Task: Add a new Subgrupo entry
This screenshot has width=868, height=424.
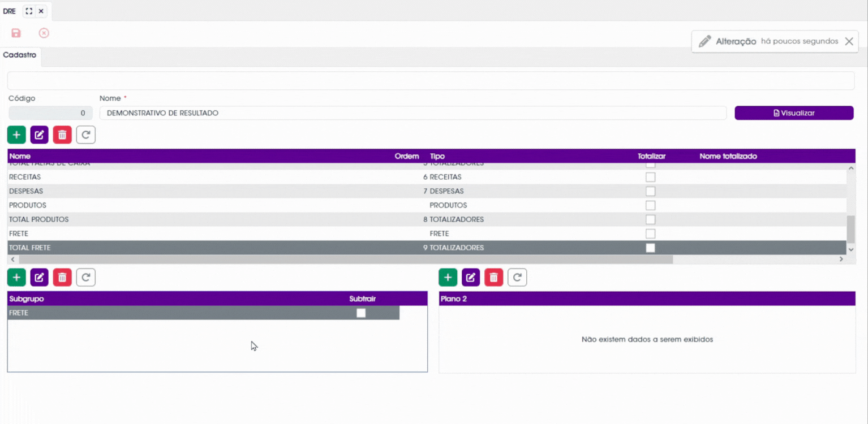Action: tap(16, 277)
